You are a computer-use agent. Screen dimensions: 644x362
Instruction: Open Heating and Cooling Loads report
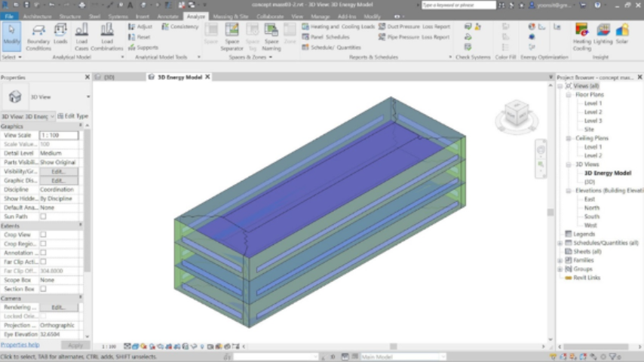pyautogui.click(x=339, y=26)
